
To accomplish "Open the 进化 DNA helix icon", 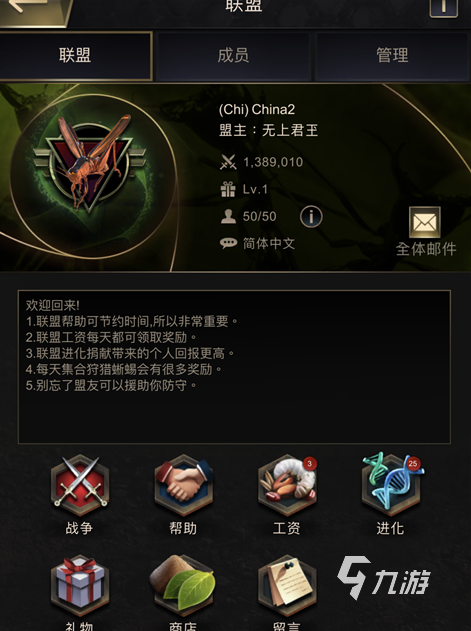I will pyautogui.click(x=391, y=486).
